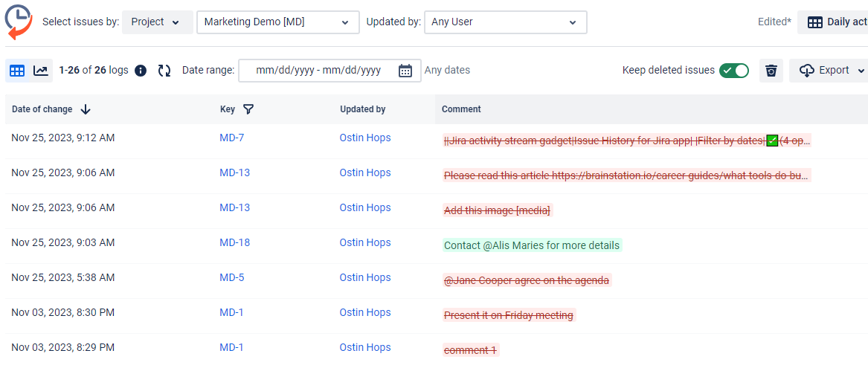Switch to chart view icon
868x368 pixels.
click(40, 71)
